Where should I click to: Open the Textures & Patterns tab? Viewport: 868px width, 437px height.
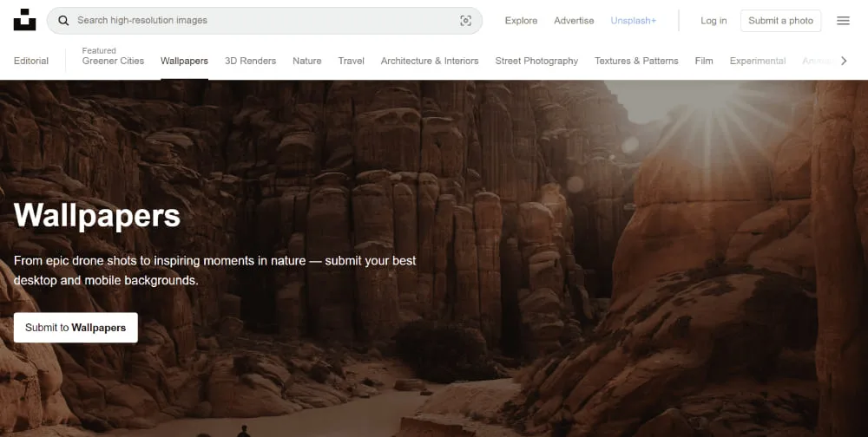(x=636, y=61)
